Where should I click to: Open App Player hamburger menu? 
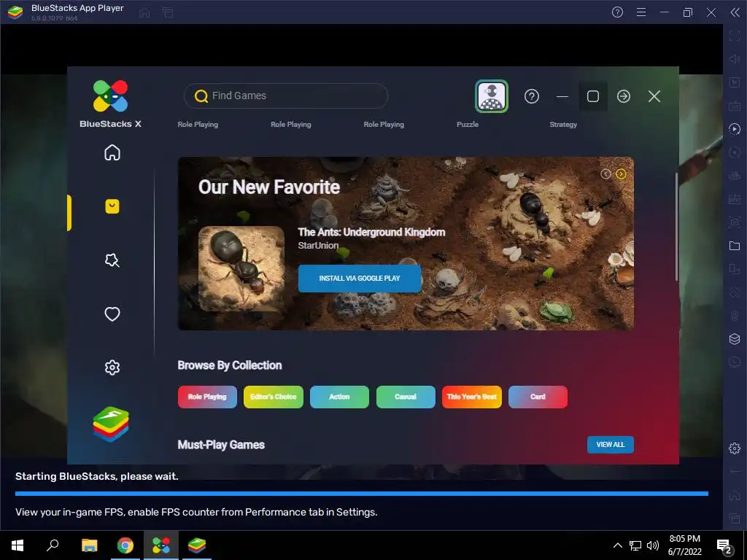pyautogui.click(x=641, y=12)
